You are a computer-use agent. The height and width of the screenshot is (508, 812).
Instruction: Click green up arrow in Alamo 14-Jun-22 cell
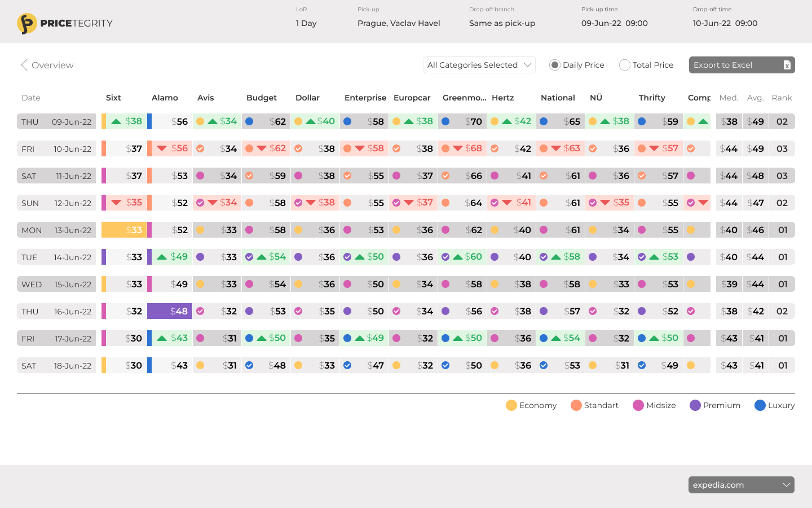[x=162, y=257]
